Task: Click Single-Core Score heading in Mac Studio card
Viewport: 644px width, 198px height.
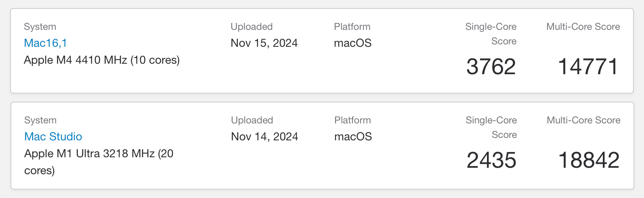Action: pyautogui.click(x=491, y=127)
